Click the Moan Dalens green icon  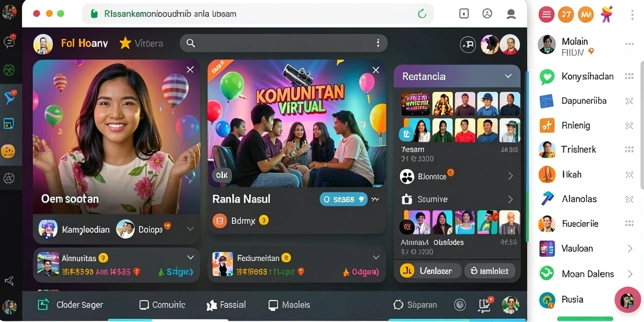[x=547, y=273]
